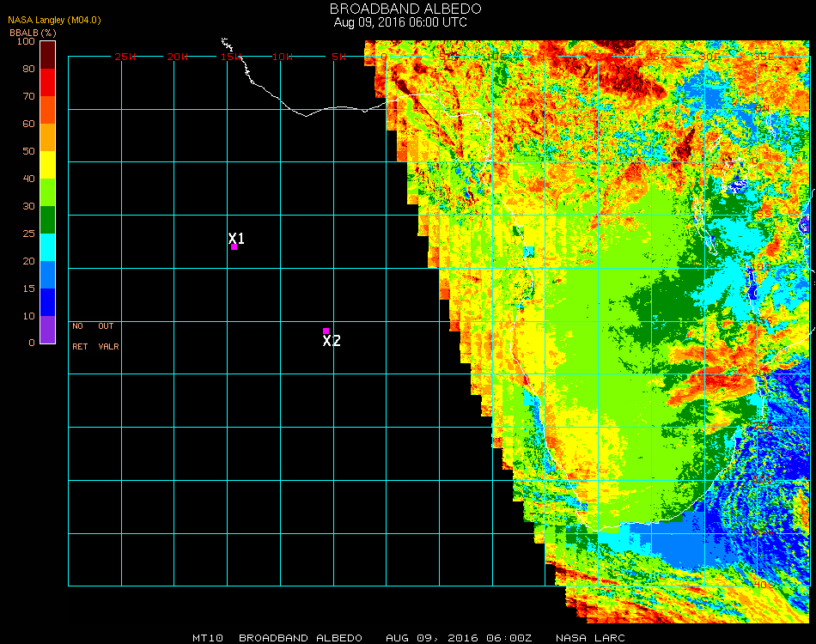Click the 'NASA Langley (M04.0)' label

click(x=54, y=21)
